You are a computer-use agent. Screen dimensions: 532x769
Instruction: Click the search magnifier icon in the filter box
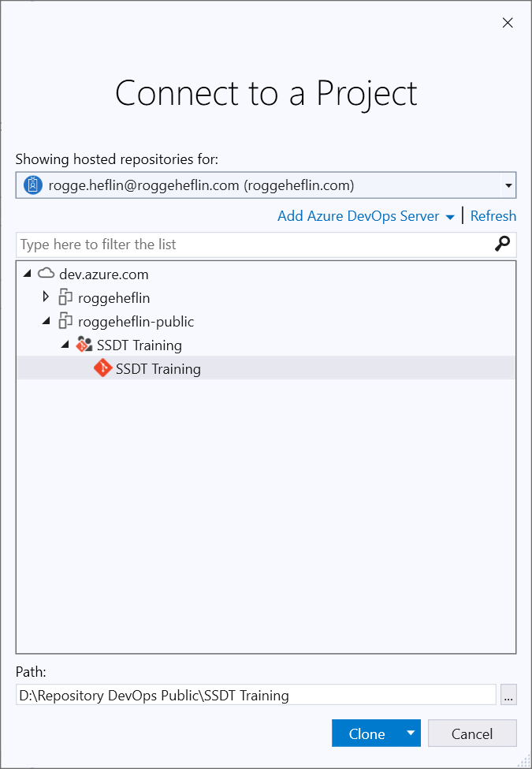(502, 245)
